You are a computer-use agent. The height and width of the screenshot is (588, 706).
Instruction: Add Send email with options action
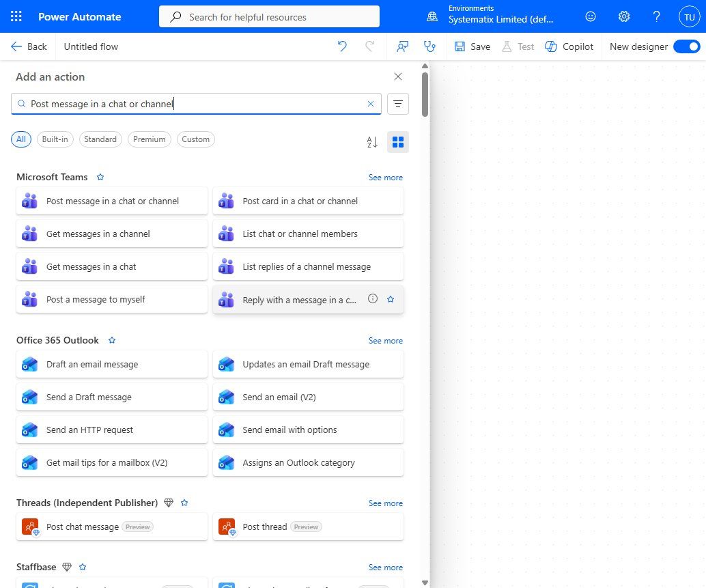[x=308, y=430]
